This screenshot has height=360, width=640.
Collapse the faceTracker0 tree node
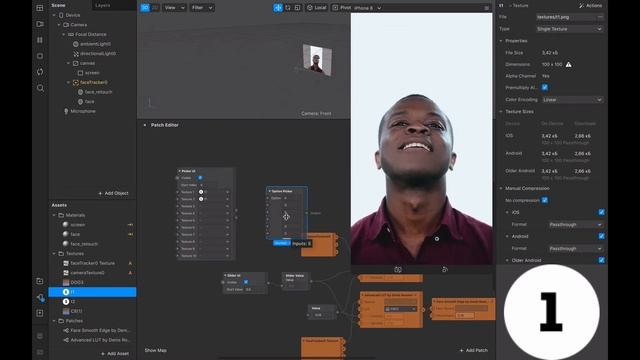[x=68, y=82]
